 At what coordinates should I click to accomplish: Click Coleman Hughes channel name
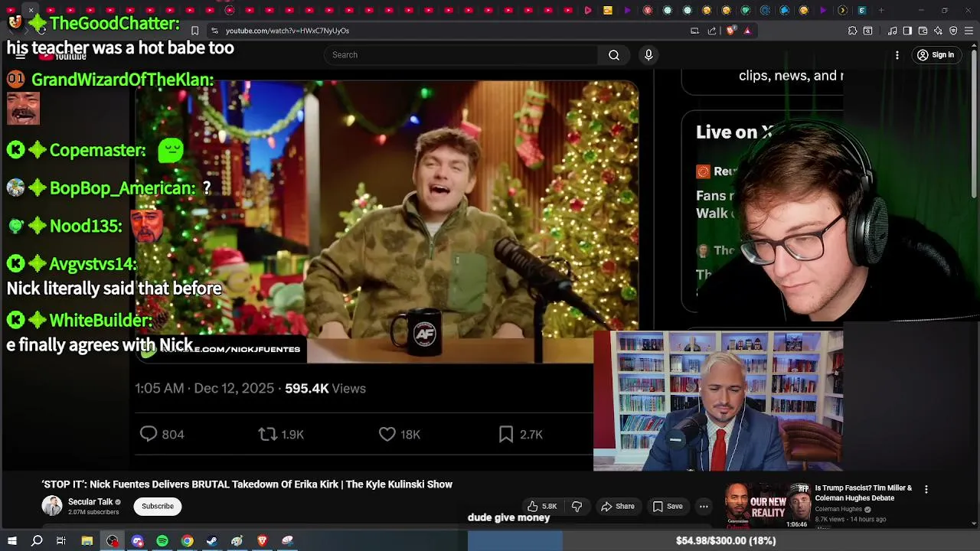click(838, 509)
